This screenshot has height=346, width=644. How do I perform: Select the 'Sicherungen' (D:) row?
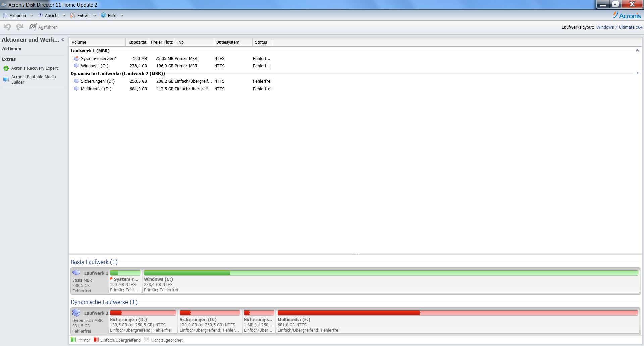(x=171, y=81)
